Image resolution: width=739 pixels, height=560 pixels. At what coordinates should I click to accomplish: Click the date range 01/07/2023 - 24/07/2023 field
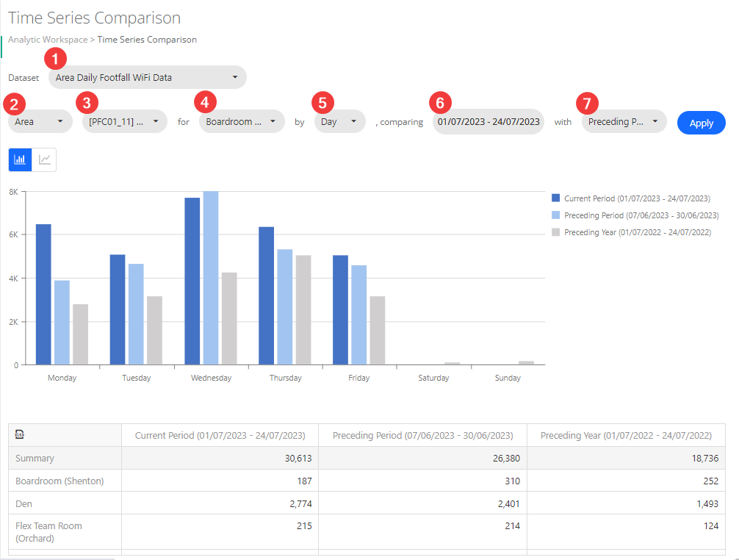[489, 122]
